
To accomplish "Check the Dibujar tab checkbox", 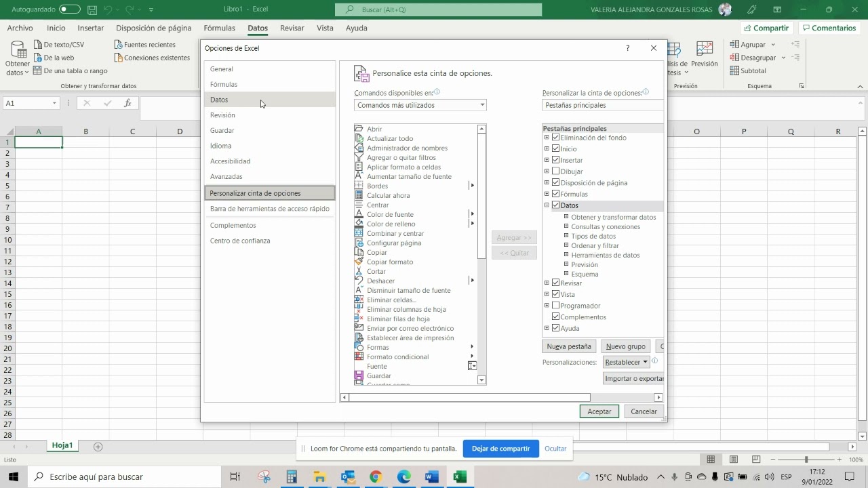I will click(x=556, y=171).
